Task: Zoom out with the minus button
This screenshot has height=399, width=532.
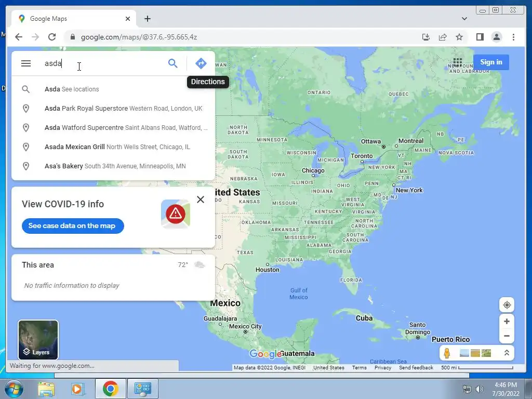Action: (x=507, y=336)
